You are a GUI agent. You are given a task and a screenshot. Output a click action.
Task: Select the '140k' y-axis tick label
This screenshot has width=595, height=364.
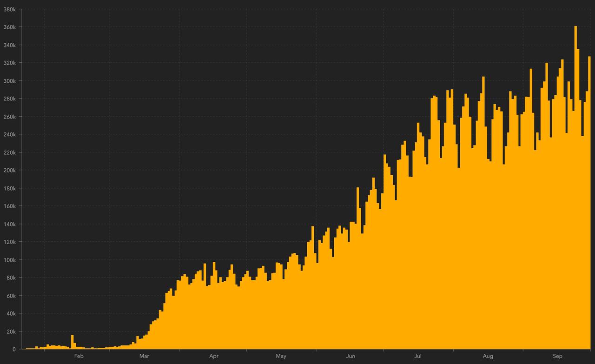(x=10, y=224)
